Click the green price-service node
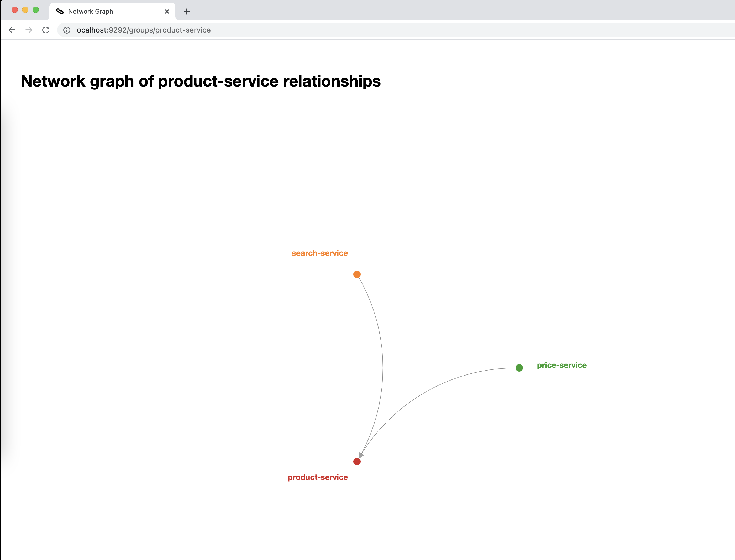The width and height of the screenshot is (735, 560). click(x=519, y=368)
